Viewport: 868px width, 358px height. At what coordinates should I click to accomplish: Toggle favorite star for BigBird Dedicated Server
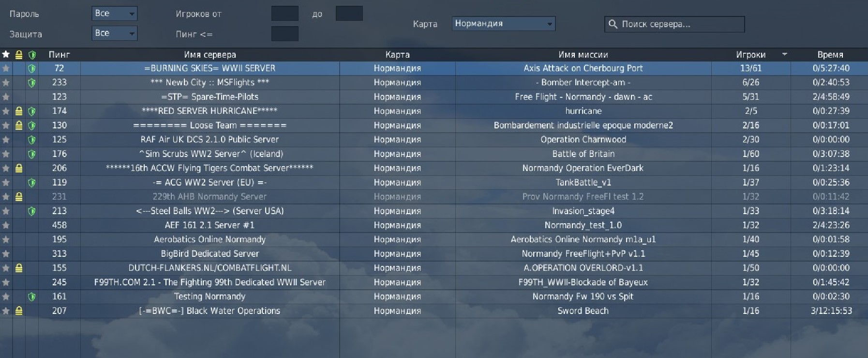(6, 254)
